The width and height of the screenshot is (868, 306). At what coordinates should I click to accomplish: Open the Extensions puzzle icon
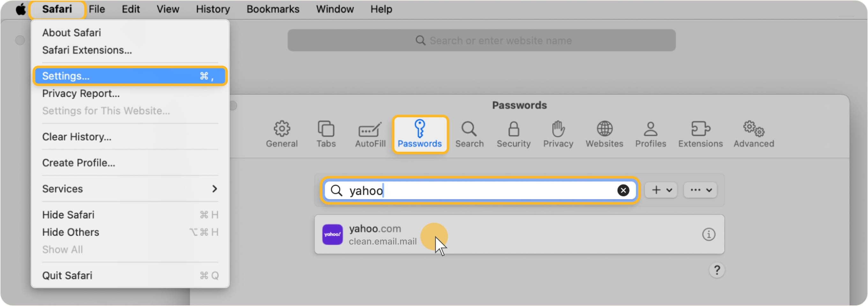pos(700,134)
